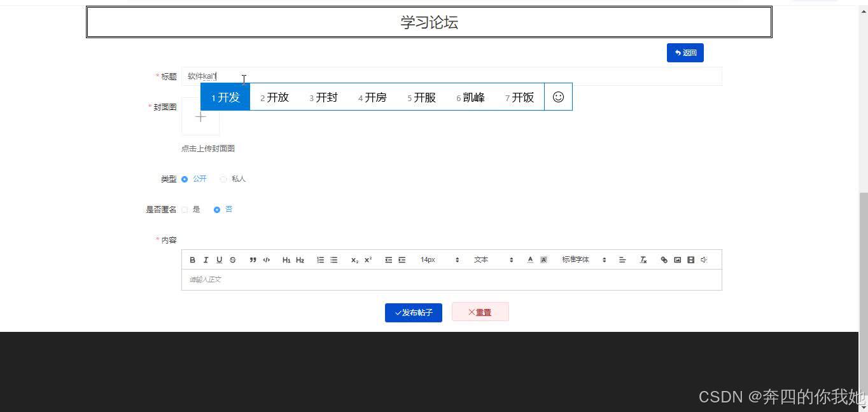Insert a video in the editor
This screenshot has width=868, height=412.
coord(690,260)
